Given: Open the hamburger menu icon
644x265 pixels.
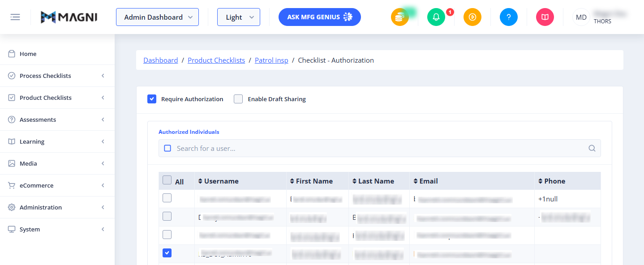Looking at the screenshot, I should [15, 17].
